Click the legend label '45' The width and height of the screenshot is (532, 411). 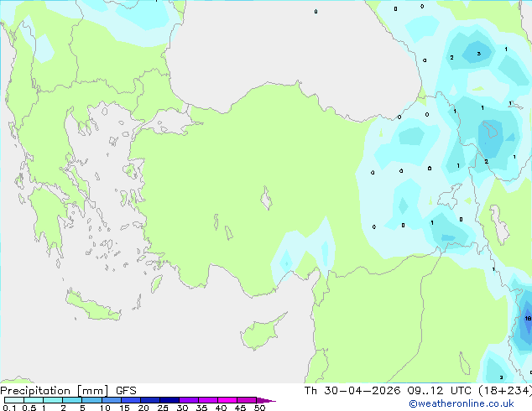click(x=240, y=408)
